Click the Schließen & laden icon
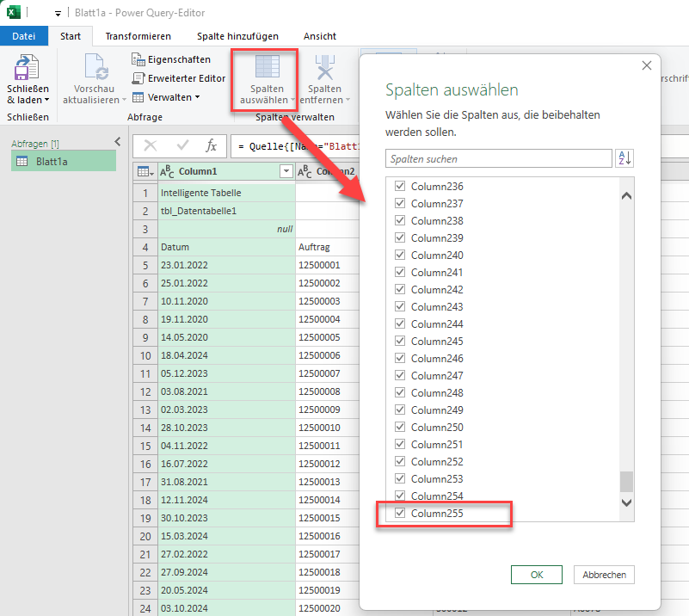This screenshot has height=616, width=689. pyautogui.click(x=28, y=67)
